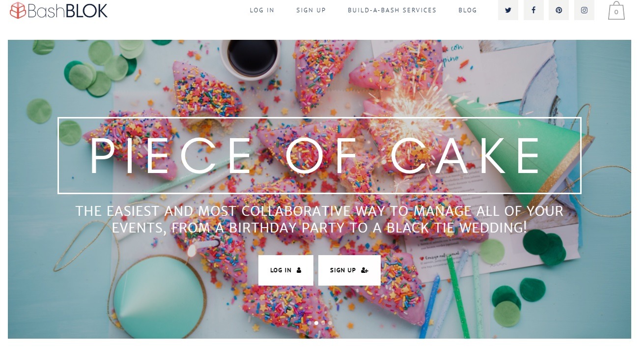Click the BashBLOK brand name text

pyautogui.click(x=67, y=10)
